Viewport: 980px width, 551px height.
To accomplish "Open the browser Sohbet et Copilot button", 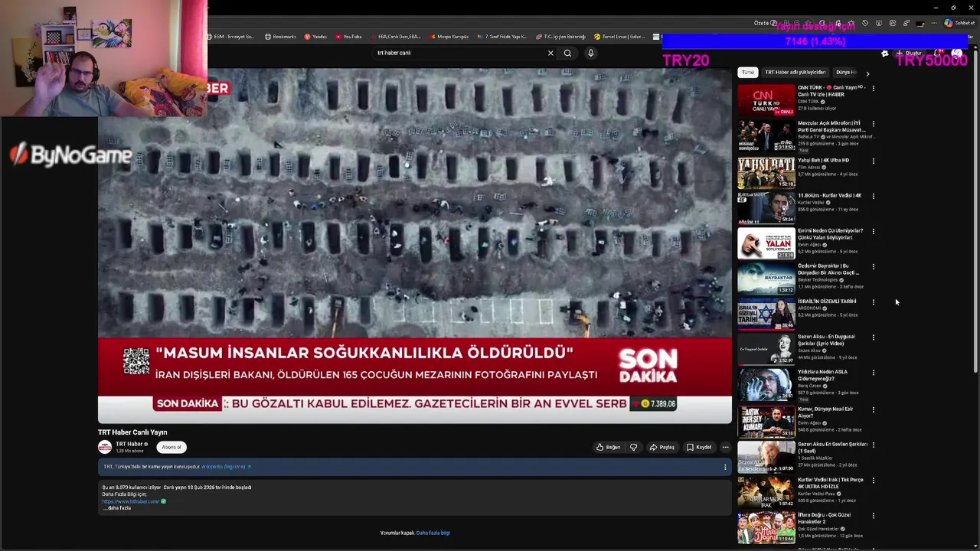I will click(959, 23).
